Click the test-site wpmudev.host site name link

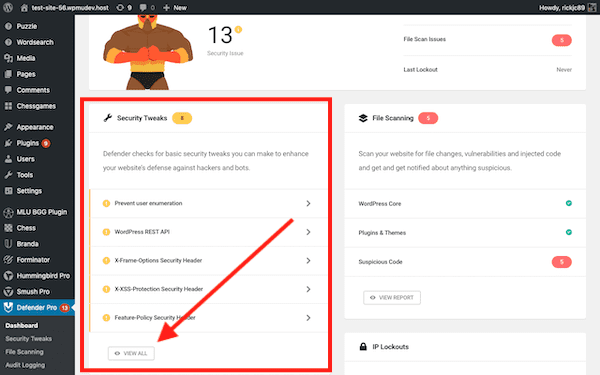70,8
